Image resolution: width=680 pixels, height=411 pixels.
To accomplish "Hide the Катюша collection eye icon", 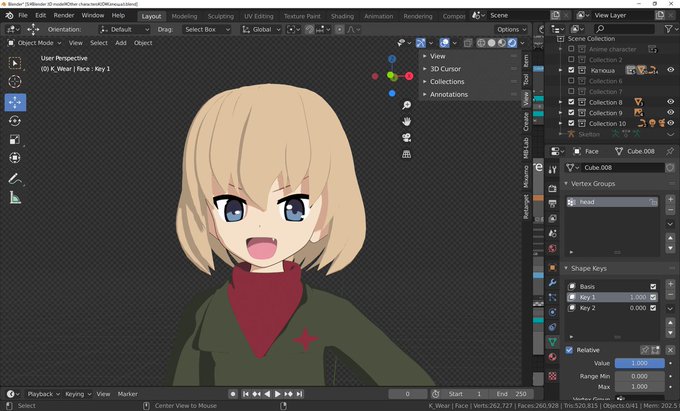I will tap(670, 70).
